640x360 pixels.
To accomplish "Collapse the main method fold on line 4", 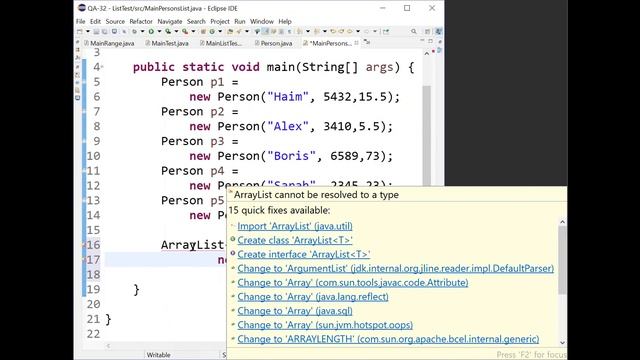I will [102, 67].
